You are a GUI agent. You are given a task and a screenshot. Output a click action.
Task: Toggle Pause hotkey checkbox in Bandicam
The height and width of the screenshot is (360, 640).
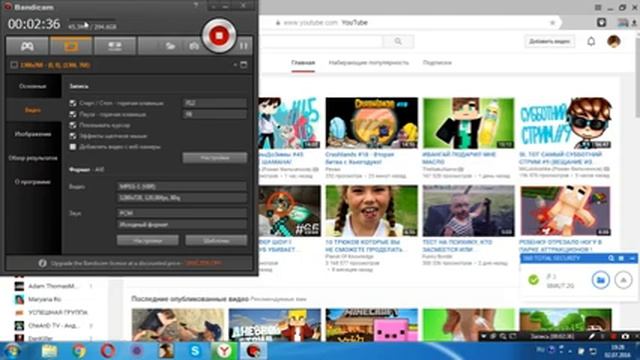(x=73, y=114)
